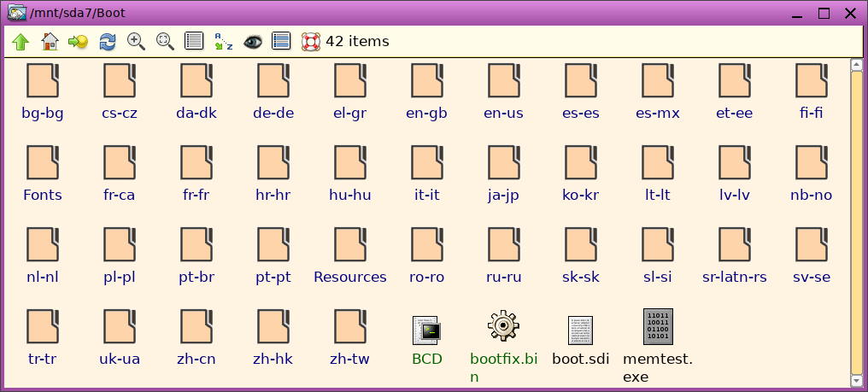Select the ko-kr folder

(581, 174)
